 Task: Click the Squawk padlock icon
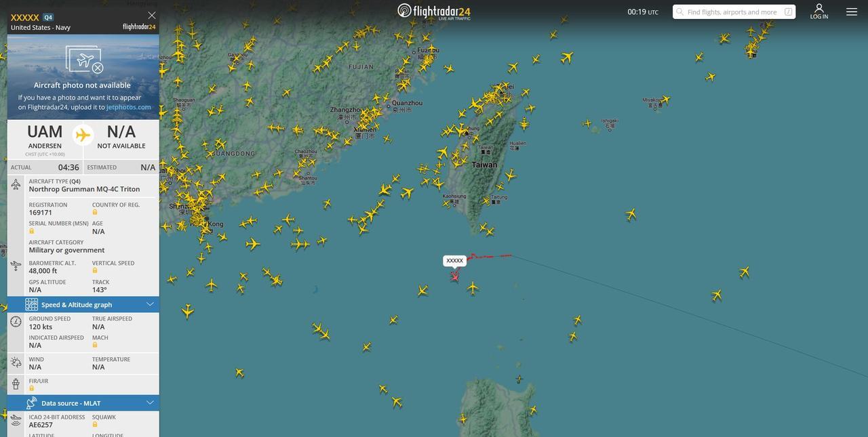[x=95, y=425]
